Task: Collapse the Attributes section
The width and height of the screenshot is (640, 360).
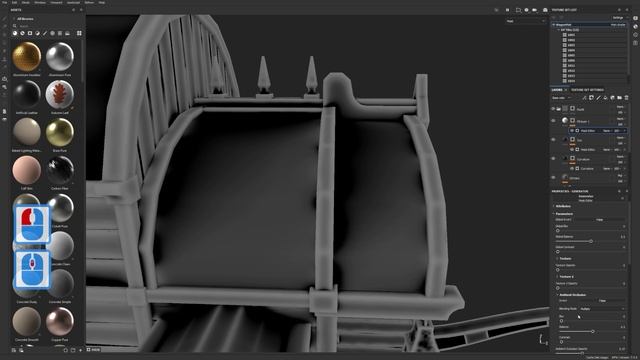Action: 564,206
